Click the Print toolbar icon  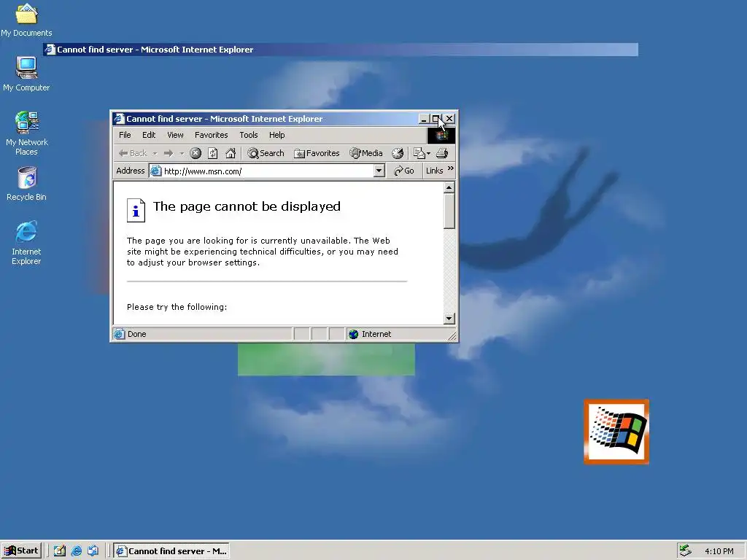(x=442, y=153)
